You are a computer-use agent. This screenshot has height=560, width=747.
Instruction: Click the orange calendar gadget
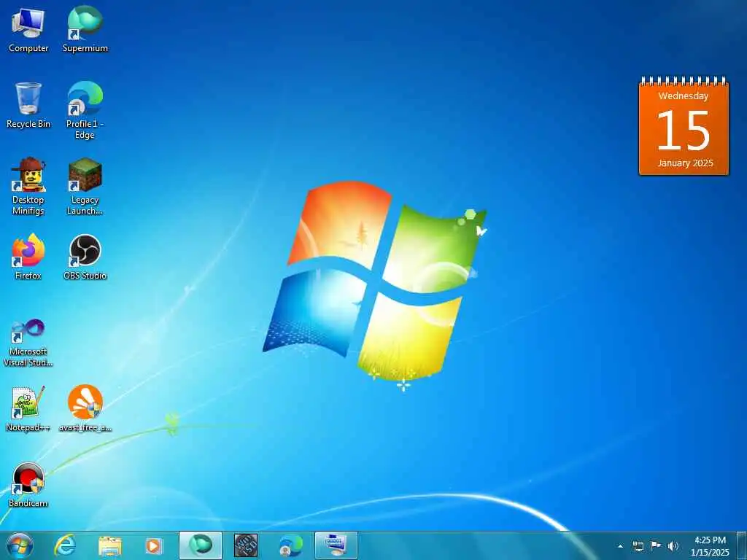[x=684, y=126]
